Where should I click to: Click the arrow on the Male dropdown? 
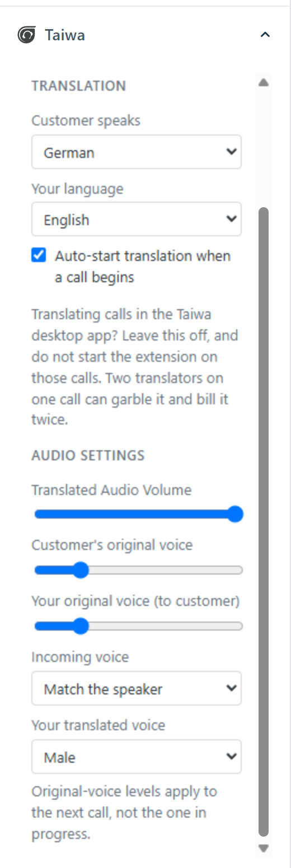point(231,757)
